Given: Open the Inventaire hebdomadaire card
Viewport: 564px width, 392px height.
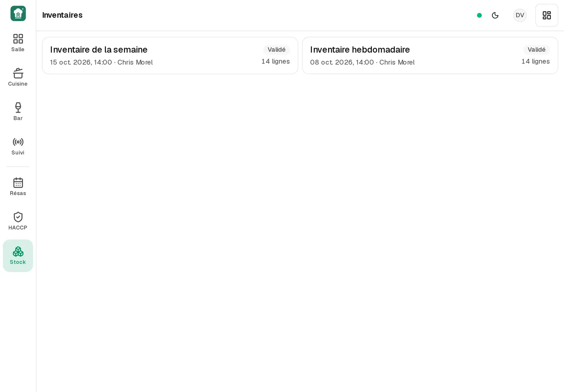Looking at the screenshot, I should pyautogui.click(x=430, y=55).
